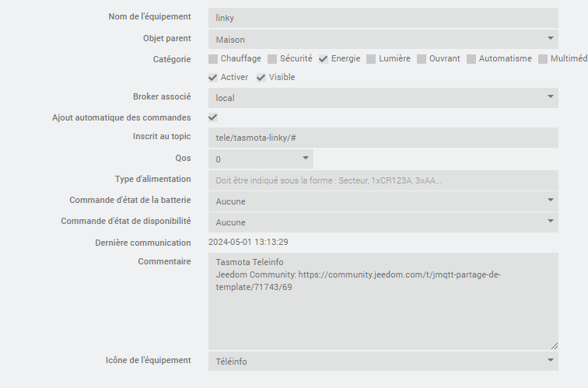This screenshot has height=388, width=588.
Task: Focus the Inscrit au topic field
Action: [x=383, y=138]
